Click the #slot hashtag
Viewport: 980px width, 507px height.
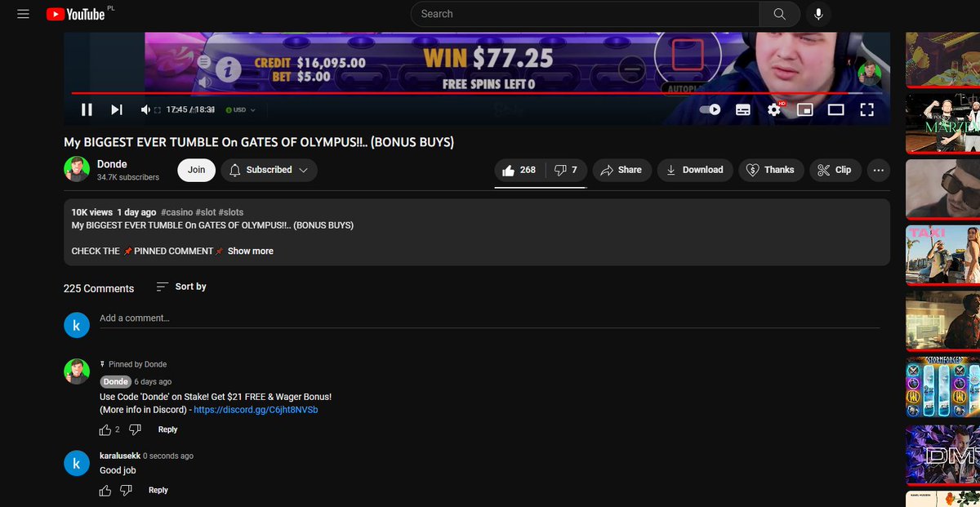point(206,212)
